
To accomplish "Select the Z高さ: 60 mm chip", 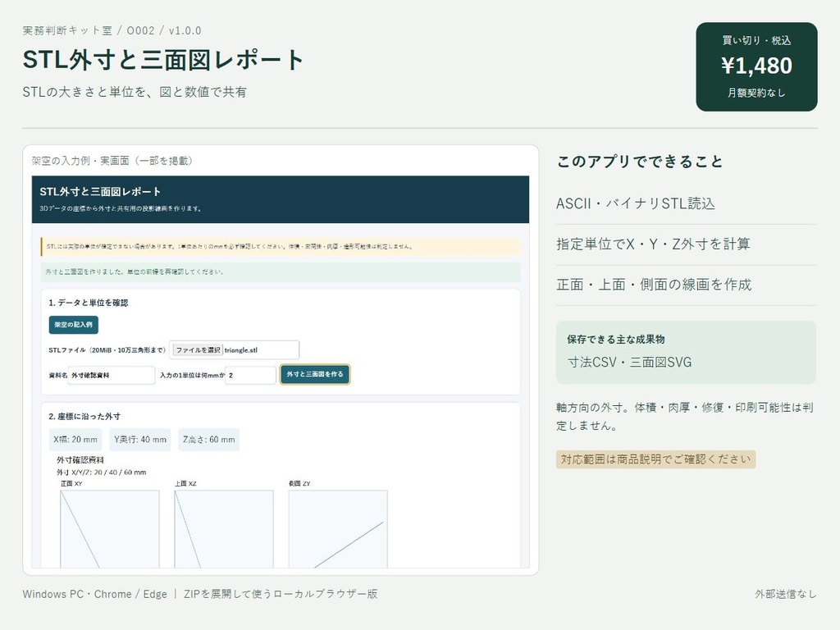I will (x=209, y=440).
